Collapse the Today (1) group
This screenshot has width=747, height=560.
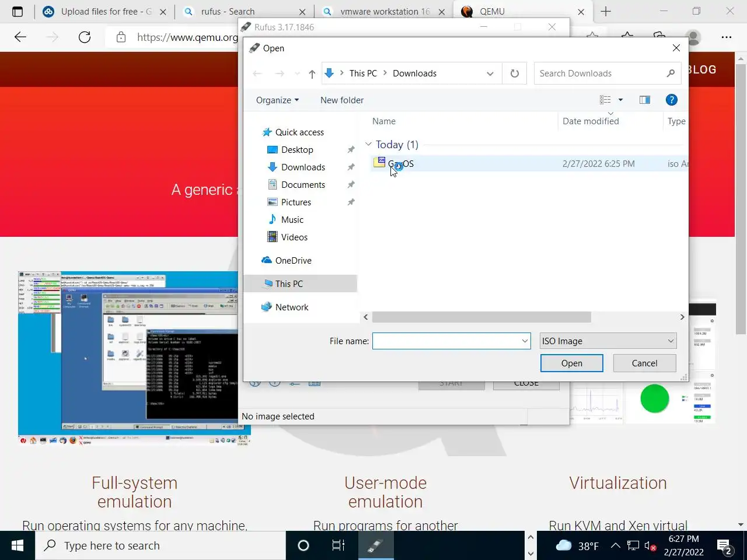[368, 144]
